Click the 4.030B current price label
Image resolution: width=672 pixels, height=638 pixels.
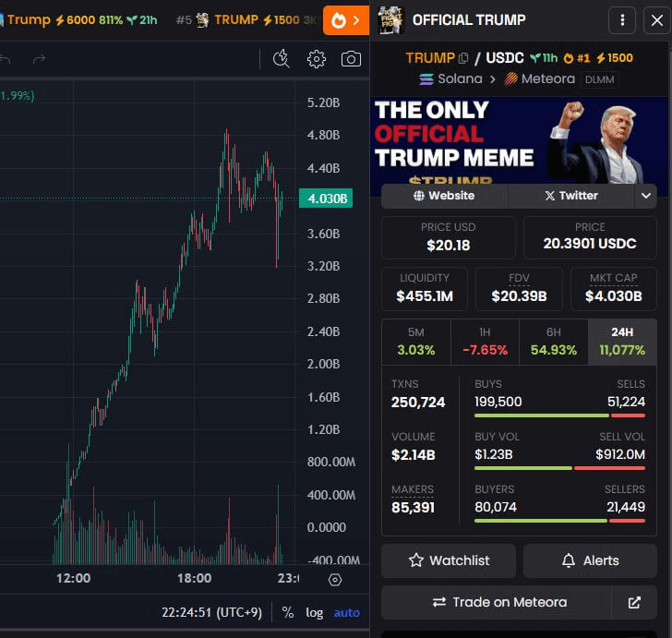pyautogui.click(x=326, y=199)
